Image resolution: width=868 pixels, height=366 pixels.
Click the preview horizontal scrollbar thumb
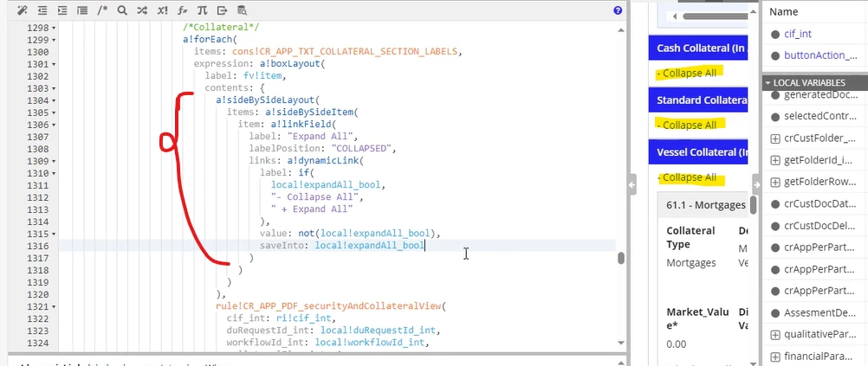click(x=714, y=16)
